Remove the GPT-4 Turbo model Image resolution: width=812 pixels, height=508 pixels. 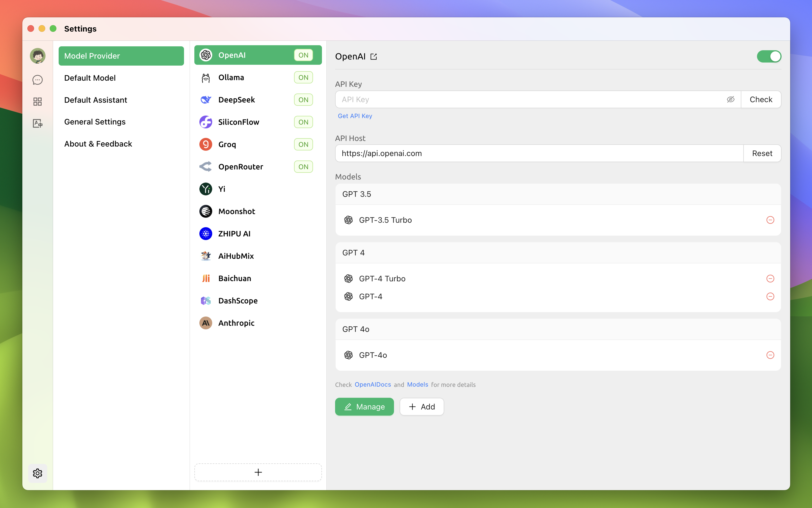[x=770, y=279]
